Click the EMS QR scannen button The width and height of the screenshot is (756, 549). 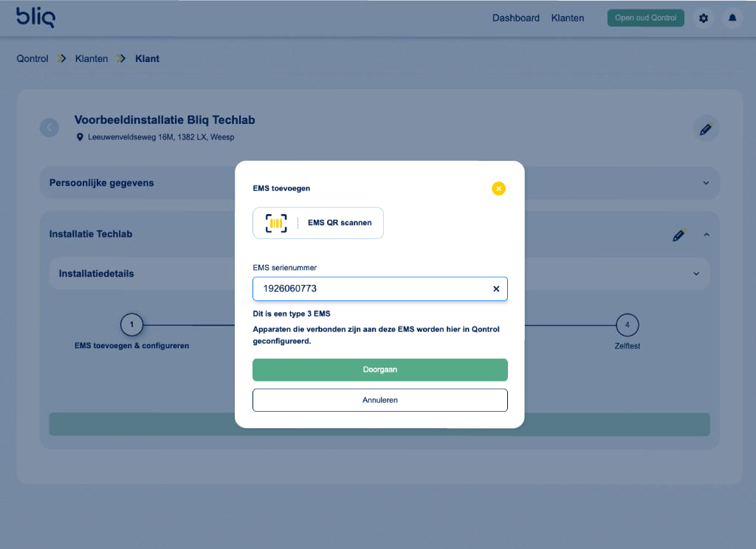pyautogui.click(x=318, y=223)
